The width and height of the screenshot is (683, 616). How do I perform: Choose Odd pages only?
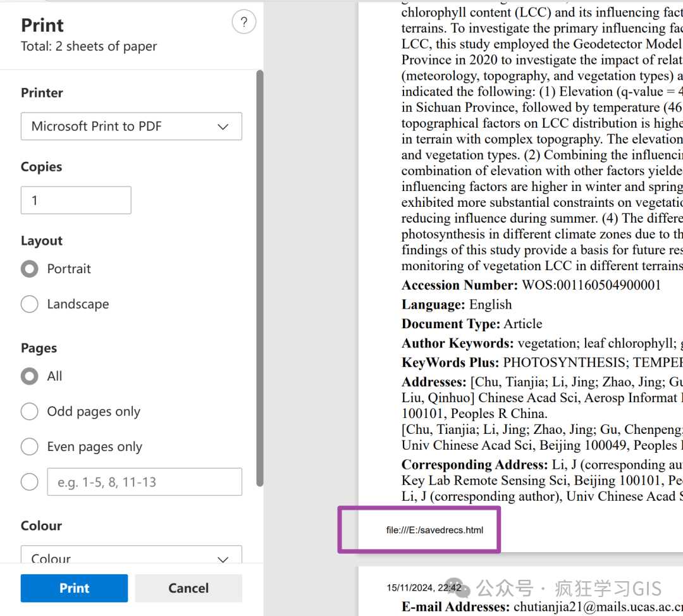point(30,411)
